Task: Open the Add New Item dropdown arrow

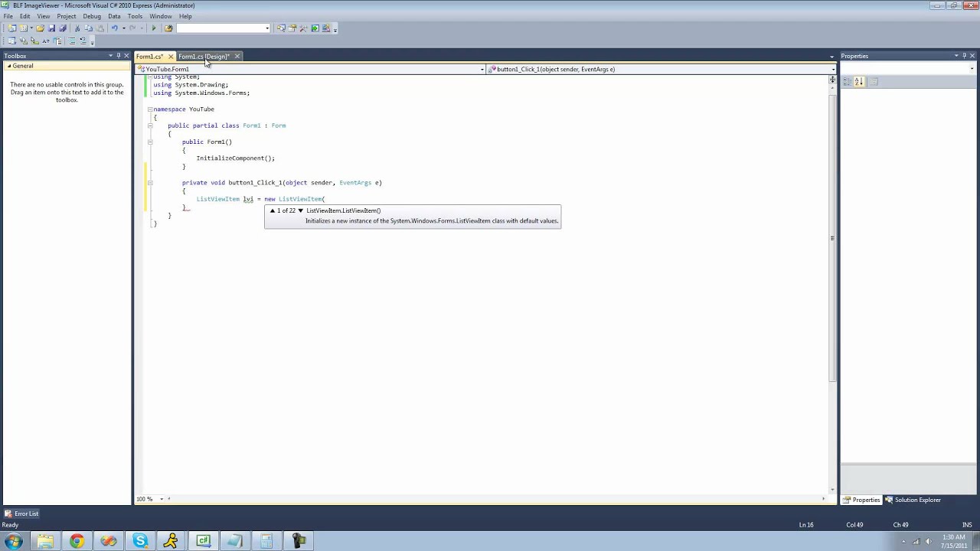Action: [x=31, y=28]
